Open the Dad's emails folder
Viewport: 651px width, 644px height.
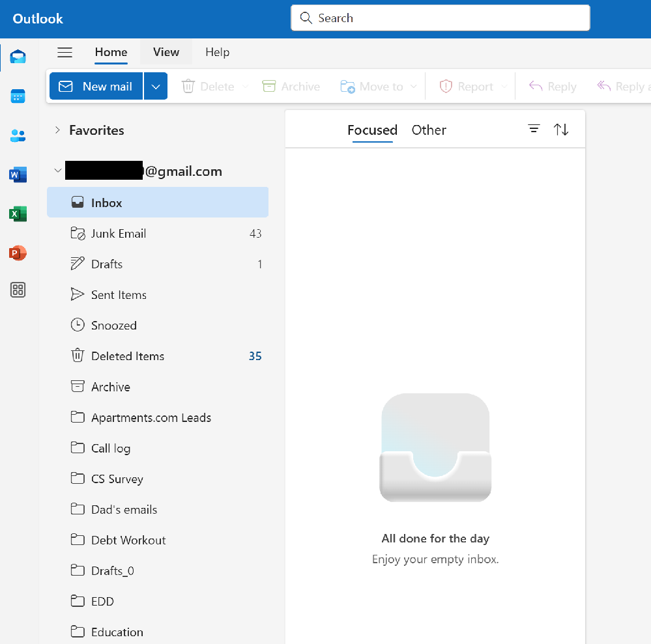click(158, 510)
